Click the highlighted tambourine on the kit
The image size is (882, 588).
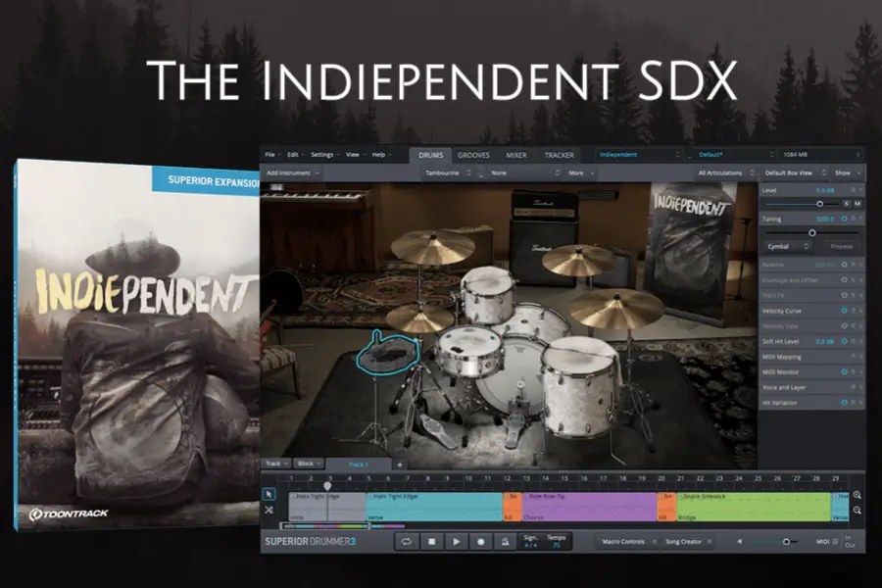pyautogui.click(x=387, y=355)
